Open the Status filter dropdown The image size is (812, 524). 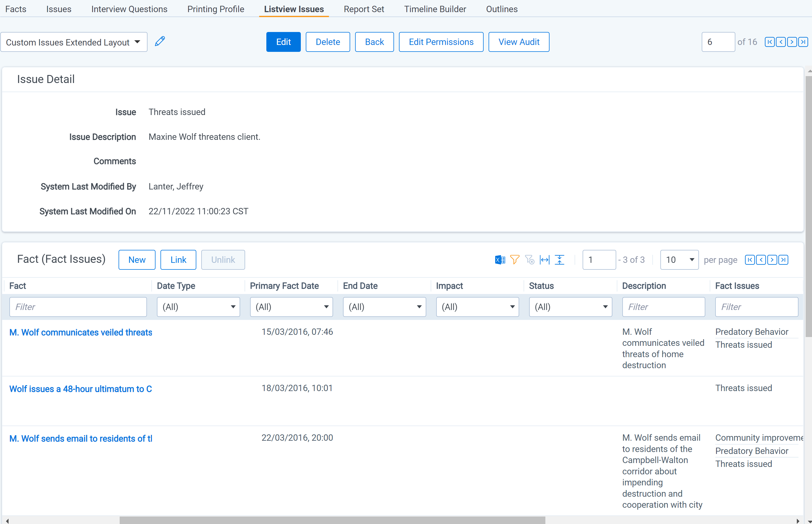570,307
